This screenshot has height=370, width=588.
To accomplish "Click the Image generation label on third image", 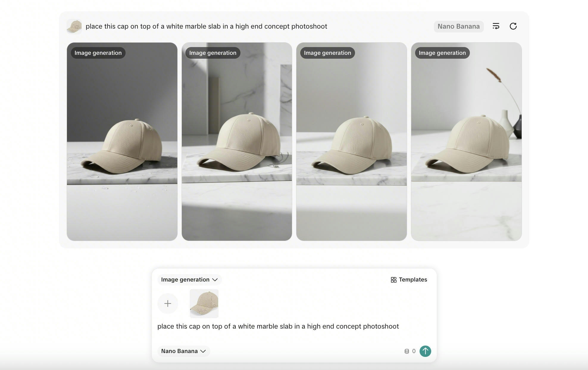I will [328, 53].
